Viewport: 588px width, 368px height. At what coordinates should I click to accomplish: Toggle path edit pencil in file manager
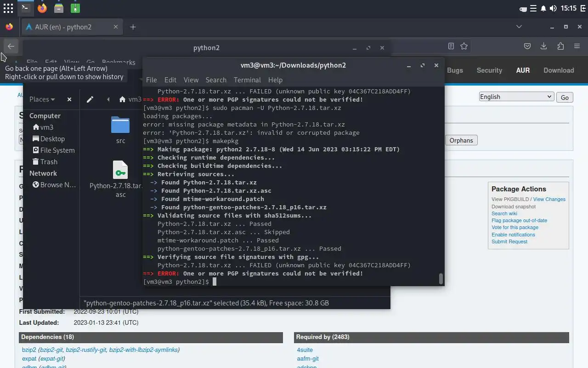click(x=90, y=99)
